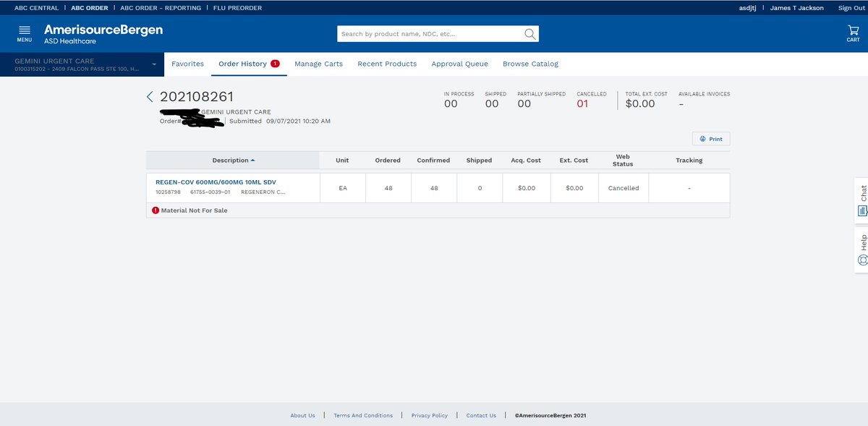The width and height of the screenshot is (868, 426).
Task: Click the item number 10258798
Action: pos(168,192)
